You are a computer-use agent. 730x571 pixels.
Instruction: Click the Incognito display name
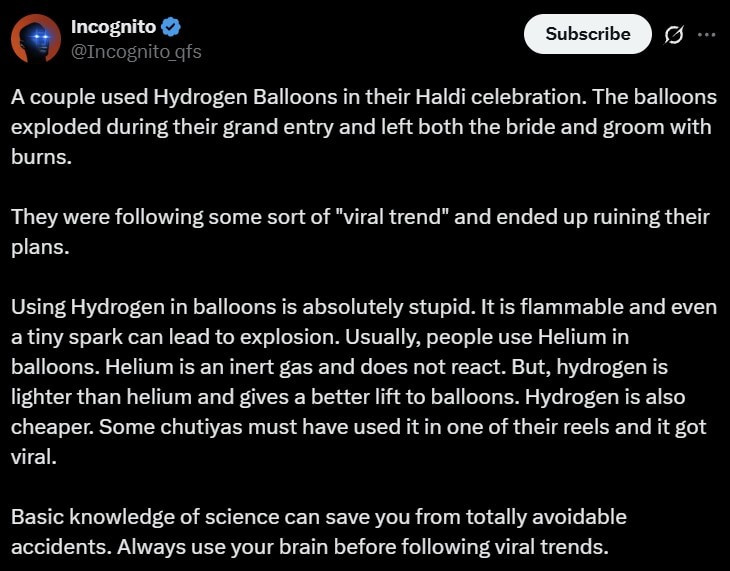pos(111,26)
